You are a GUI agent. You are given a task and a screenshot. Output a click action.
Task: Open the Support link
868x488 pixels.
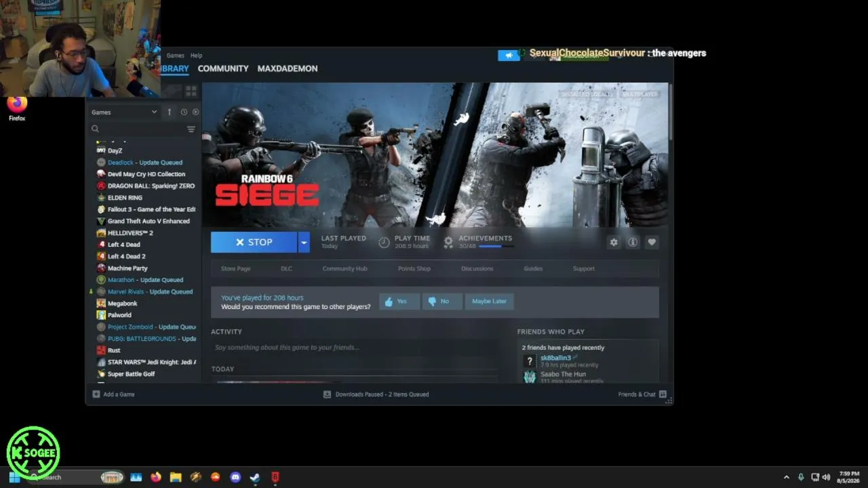584,268
